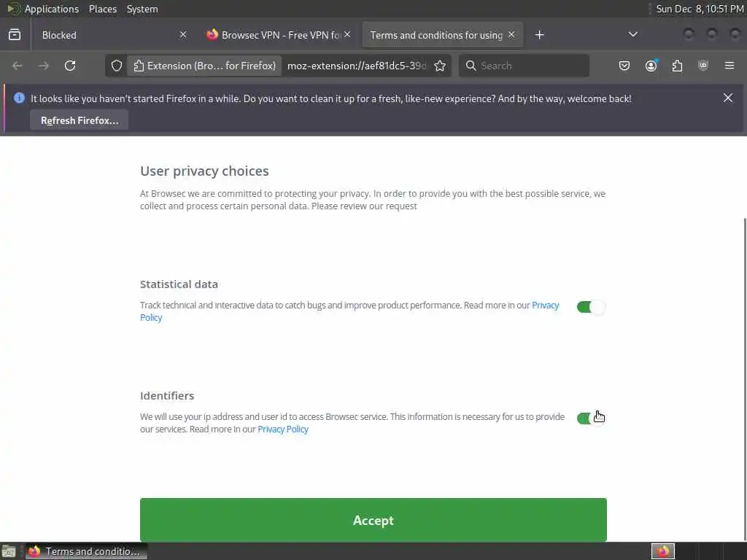Viewport: 747px width, 560px height.
Task: Click the Firefox View icon
Action: [15, 35]
